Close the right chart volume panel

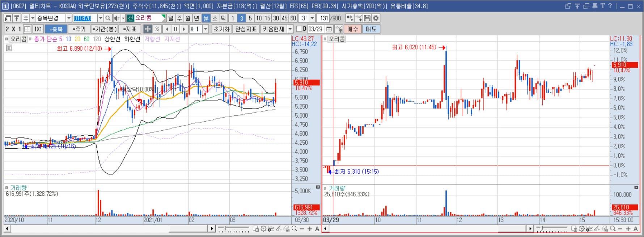pos(636,187)
